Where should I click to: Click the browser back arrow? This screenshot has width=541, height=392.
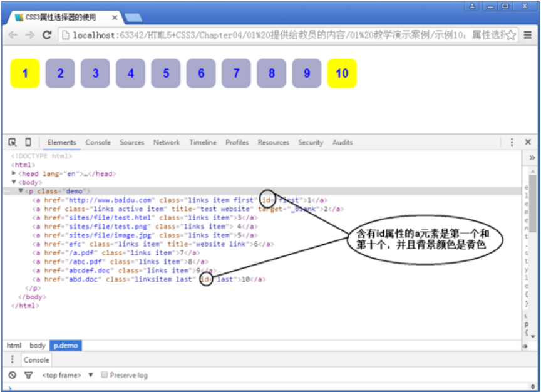coord(13,35)
